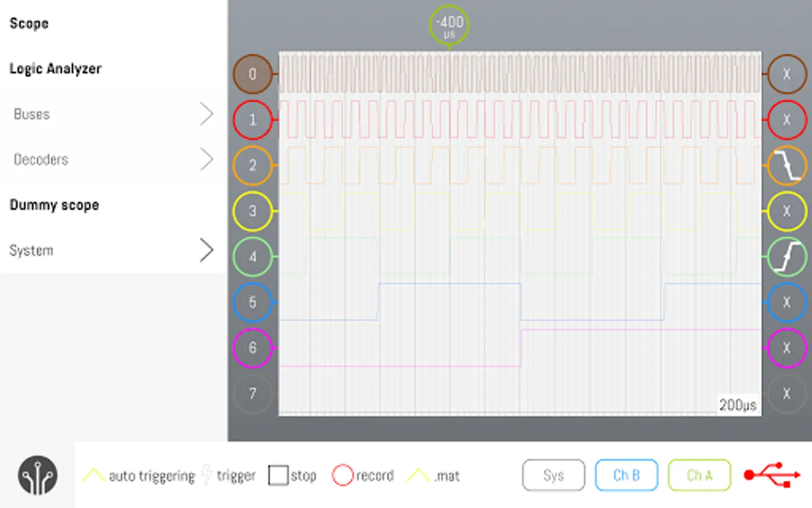
Task: Change channel 1 trigger condition X
Action: click(787, 120)
